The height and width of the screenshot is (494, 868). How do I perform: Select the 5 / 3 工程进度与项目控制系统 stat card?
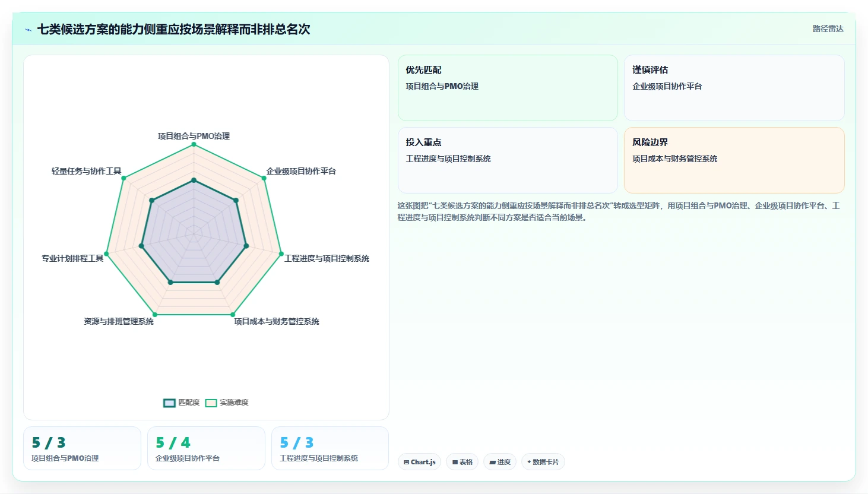tap(330, 448)
